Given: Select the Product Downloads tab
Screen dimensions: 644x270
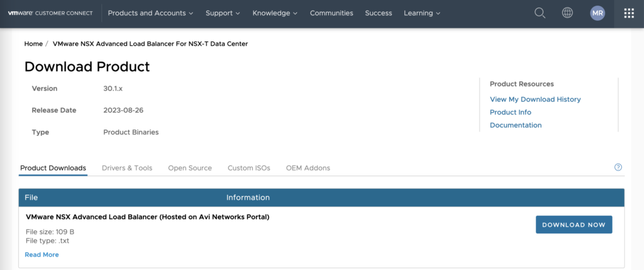Looking at the screenshot, I should click(53, 168).
